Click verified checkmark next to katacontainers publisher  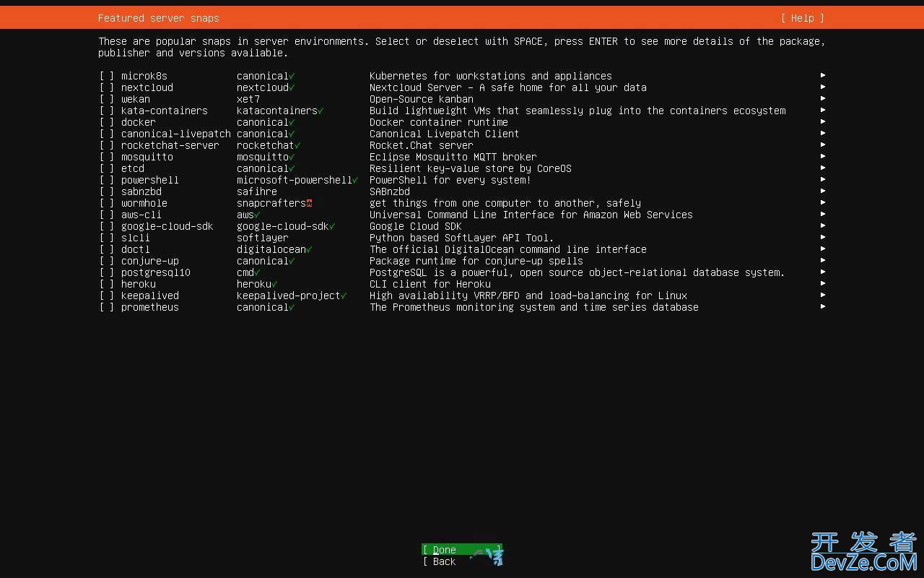pos(321,111)
